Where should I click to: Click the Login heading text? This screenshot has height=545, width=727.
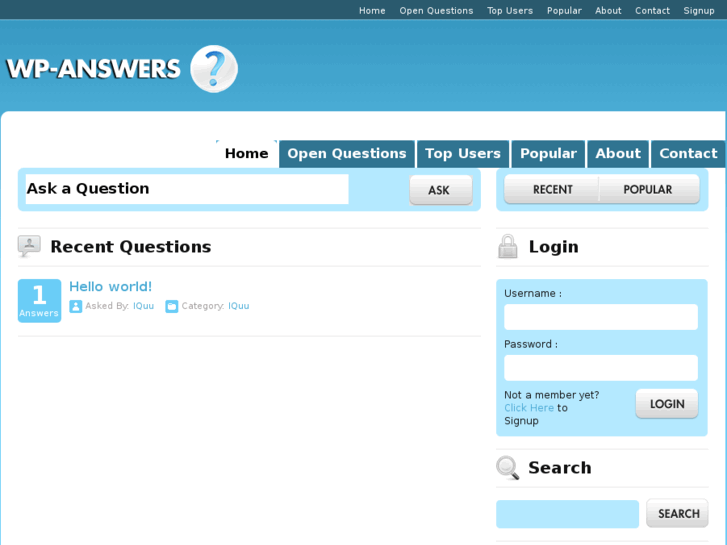point(554,247)
